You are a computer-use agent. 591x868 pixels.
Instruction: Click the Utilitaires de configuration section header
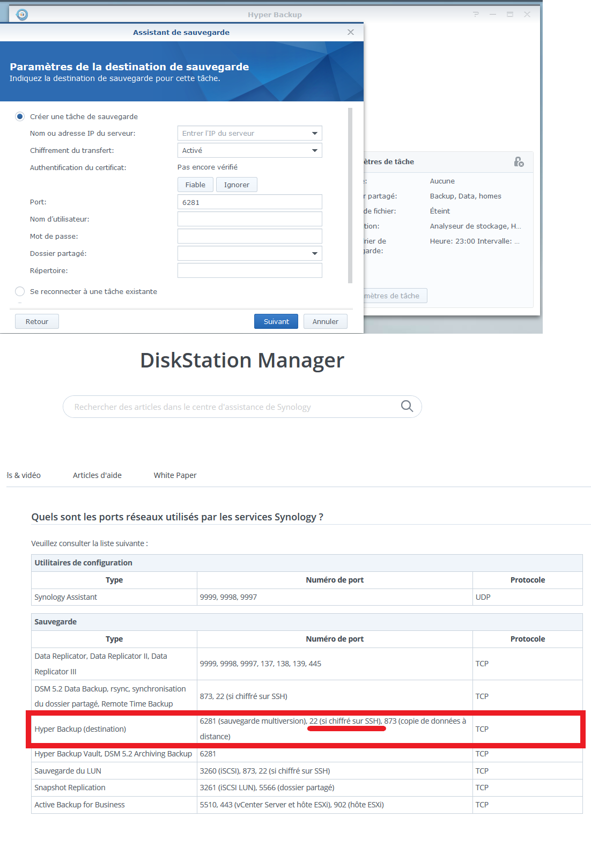(x=307, y=563)
